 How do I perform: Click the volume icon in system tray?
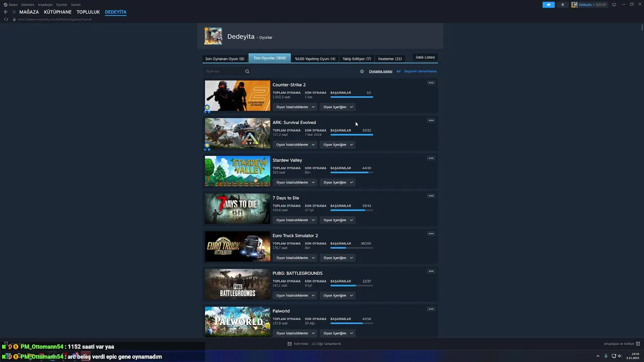click(x=621, y=356)
